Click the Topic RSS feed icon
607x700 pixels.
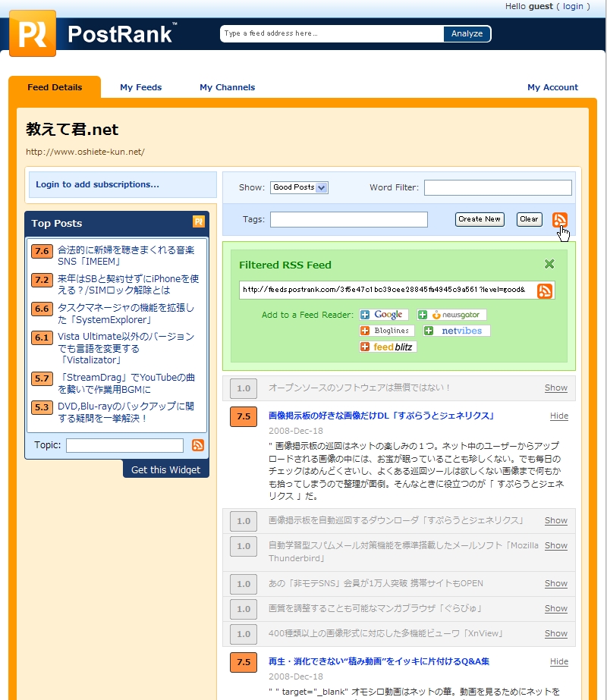click(x=198, y=445)
